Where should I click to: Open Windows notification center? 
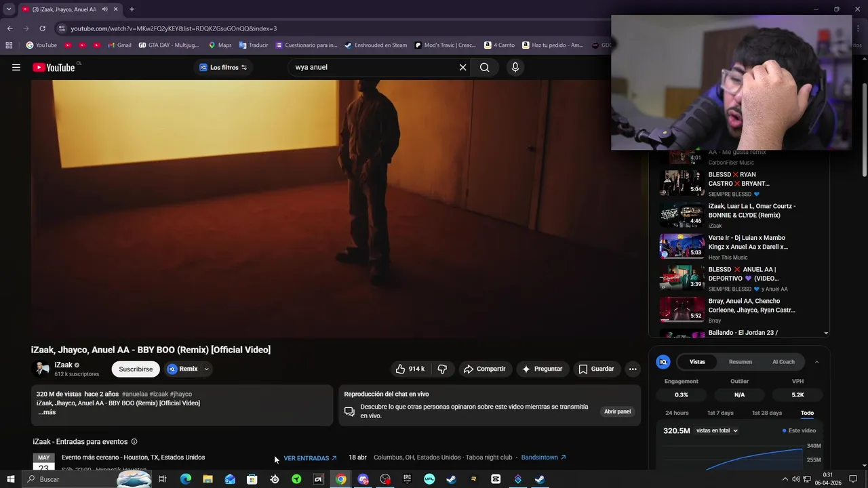[x=854, y=479]
